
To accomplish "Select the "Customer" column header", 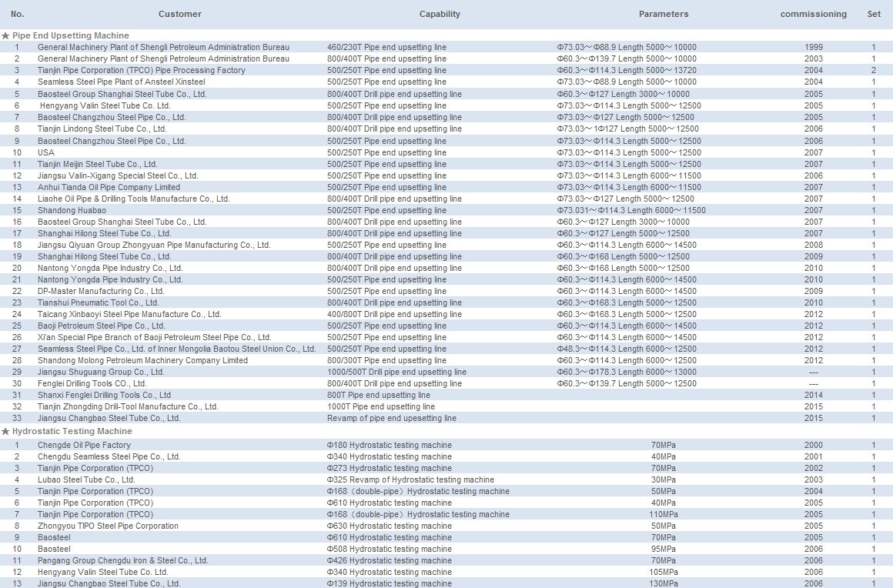I will coord(180,14).
